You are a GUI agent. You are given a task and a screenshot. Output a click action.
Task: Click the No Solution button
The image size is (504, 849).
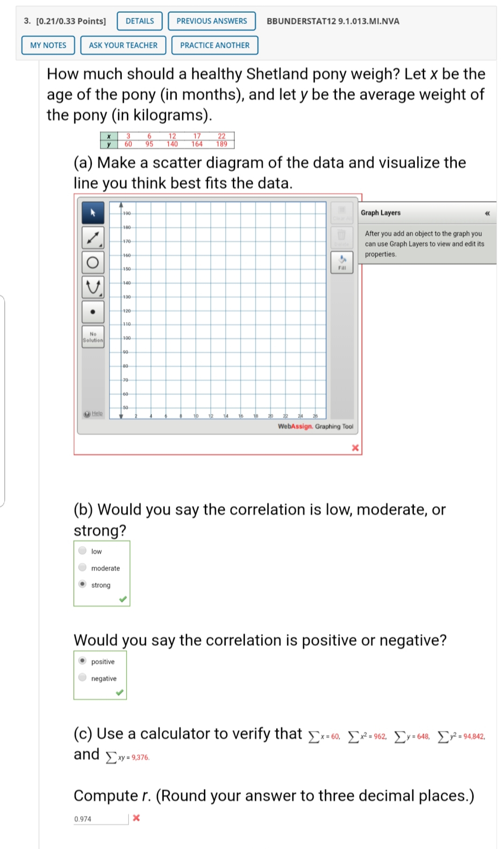click(x=93, y=337)
